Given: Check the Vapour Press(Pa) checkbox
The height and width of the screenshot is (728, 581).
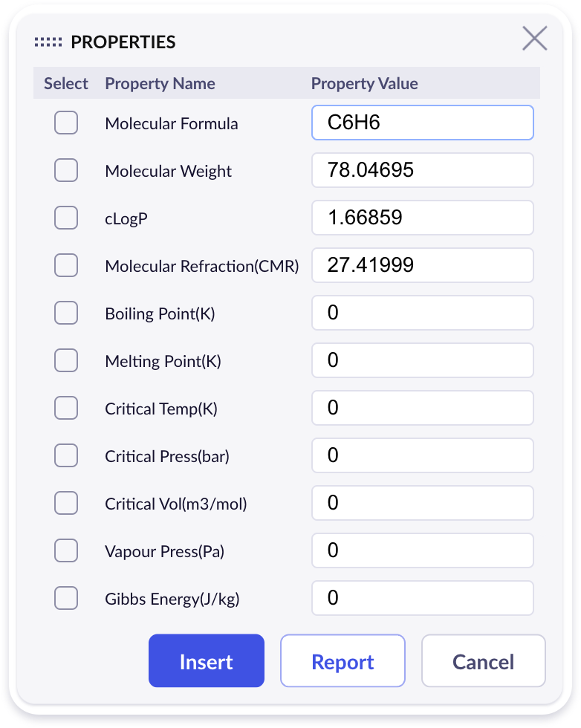Looking at the screenshot, I should pyautogui.click(x=66, y=550).
